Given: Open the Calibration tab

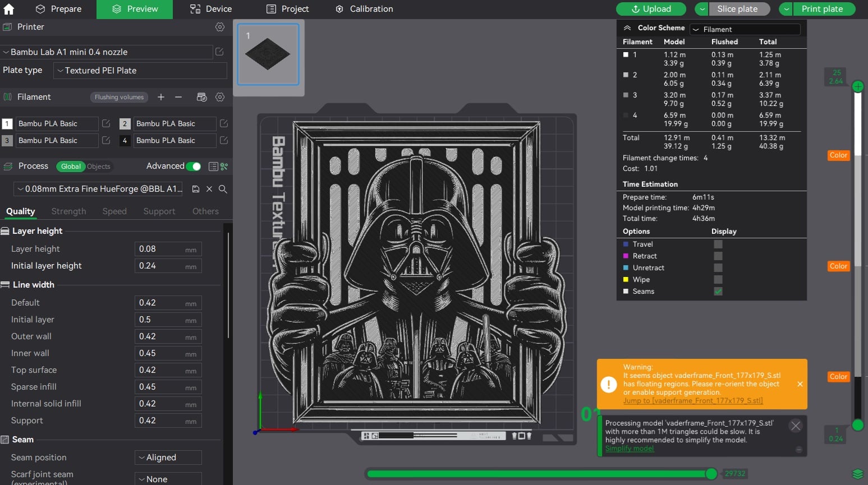Looking at the screenshot, I should (x=364, y=9).
